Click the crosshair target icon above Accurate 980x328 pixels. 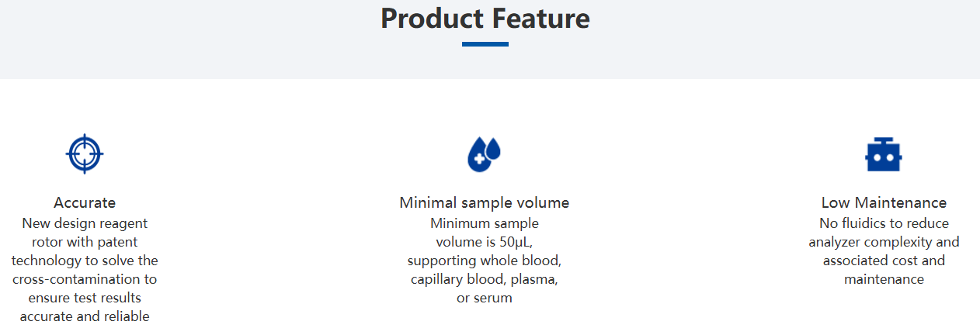[85, 154]
